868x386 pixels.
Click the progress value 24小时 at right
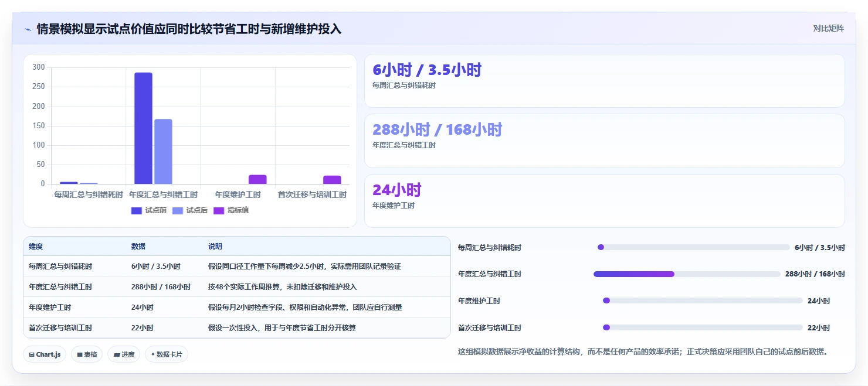coord(819,301)
